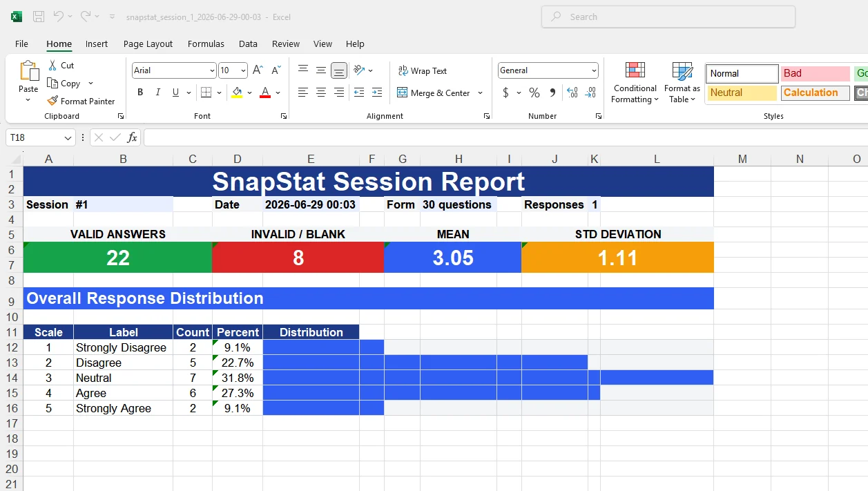Activate the Format Painter brush
The width and height of the screenshot is (868, 491).
pos(52,101)
